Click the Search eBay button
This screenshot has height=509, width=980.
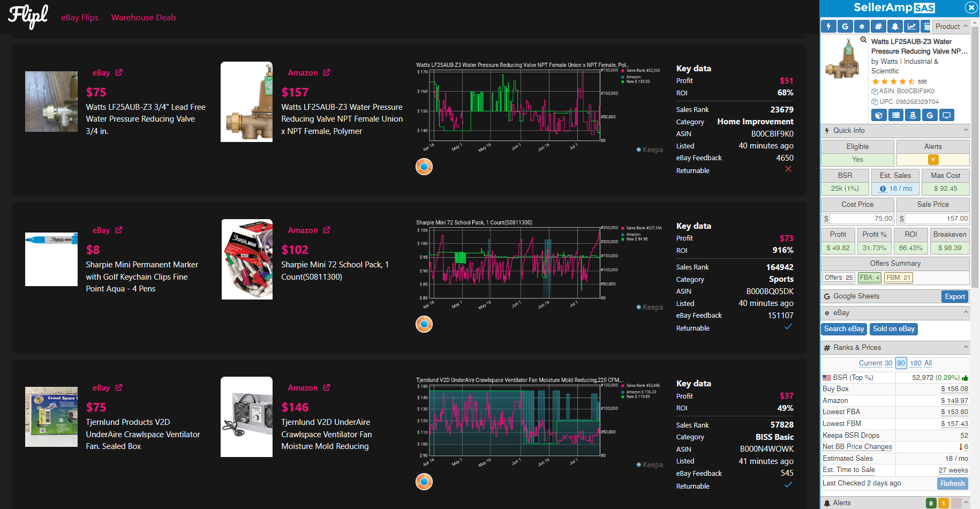tap(844, 329)
